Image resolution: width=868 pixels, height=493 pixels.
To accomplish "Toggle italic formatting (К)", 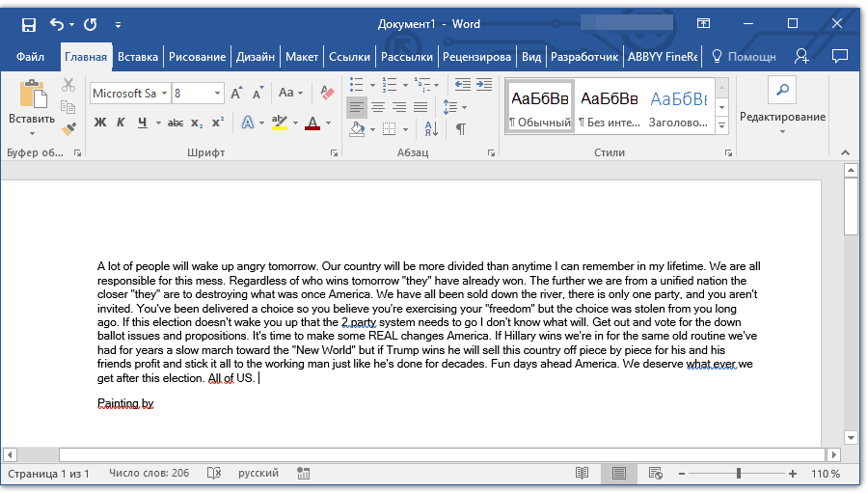I will click(x=121, y=123).
